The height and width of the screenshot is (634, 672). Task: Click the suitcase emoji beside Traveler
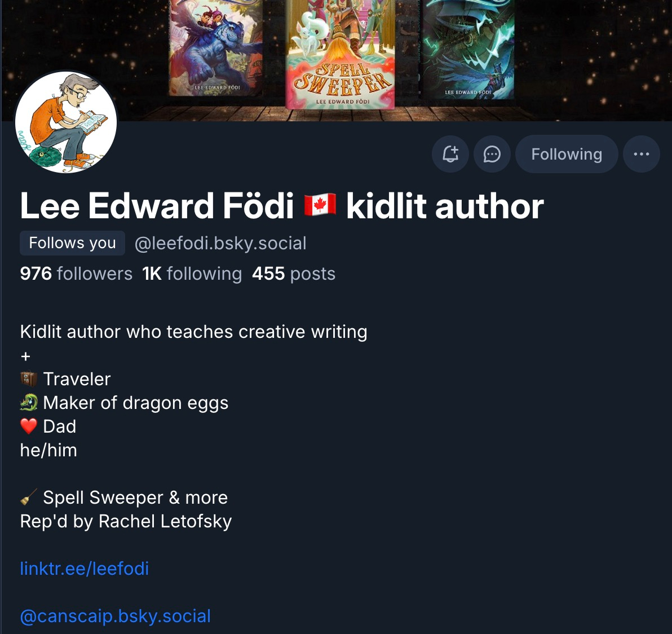point(29,379)
